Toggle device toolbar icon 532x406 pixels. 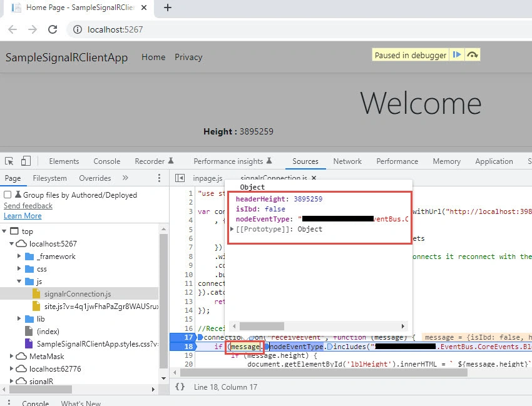[26, 161]
